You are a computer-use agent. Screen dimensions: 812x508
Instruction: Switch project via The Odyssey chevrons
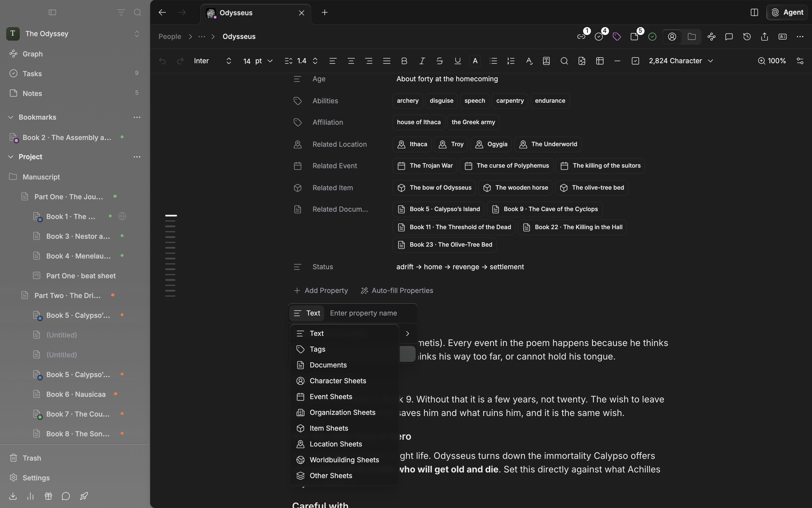tap(137, 34)
